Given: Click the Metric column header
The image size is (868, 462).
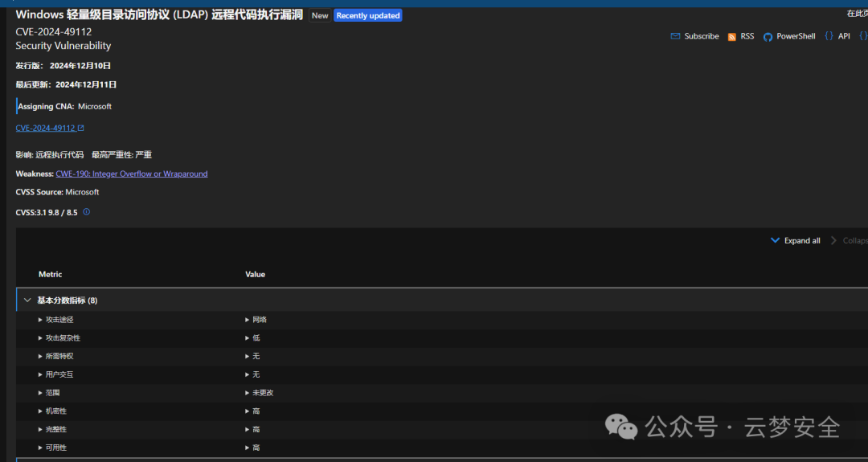Looking at the screenshot, I should point(51,274).
